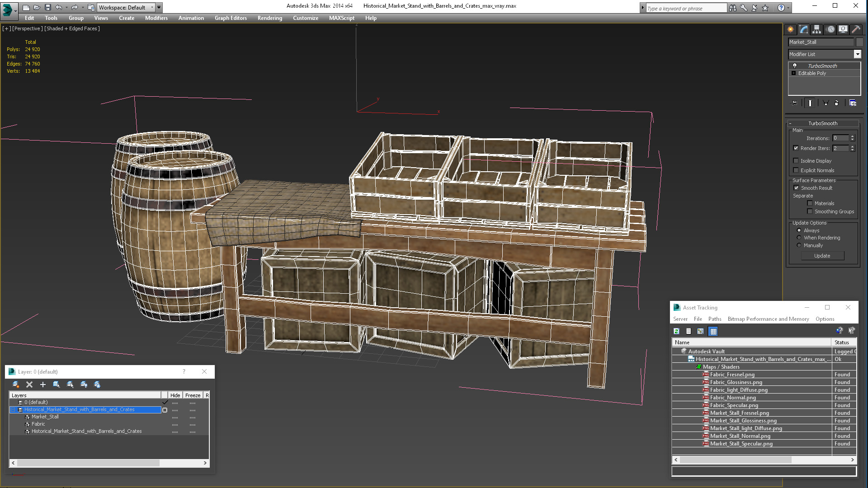Click the binoculars search icon in title bar
This screenshot has height=488, width=868.
[733, 8]
